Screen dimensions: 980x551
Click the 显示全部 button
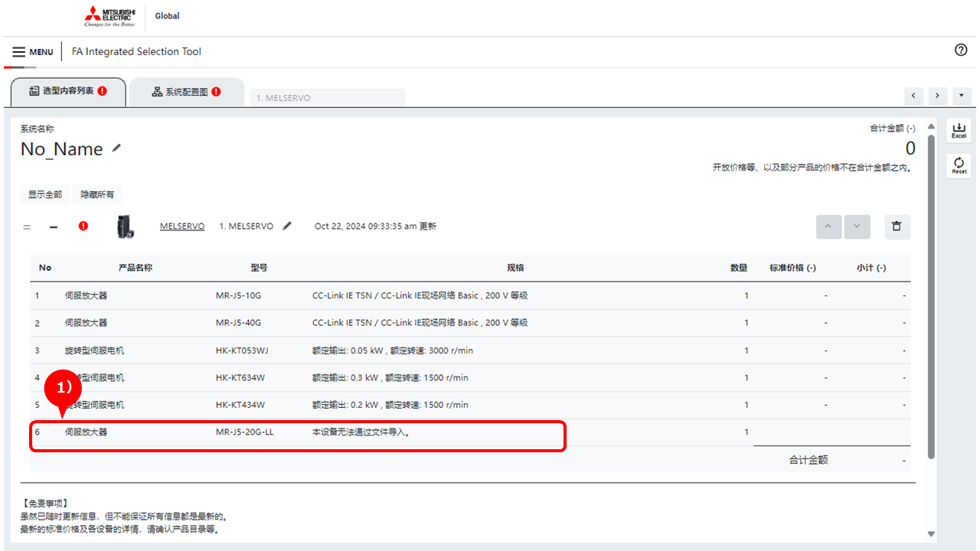[x=45, y=194]
